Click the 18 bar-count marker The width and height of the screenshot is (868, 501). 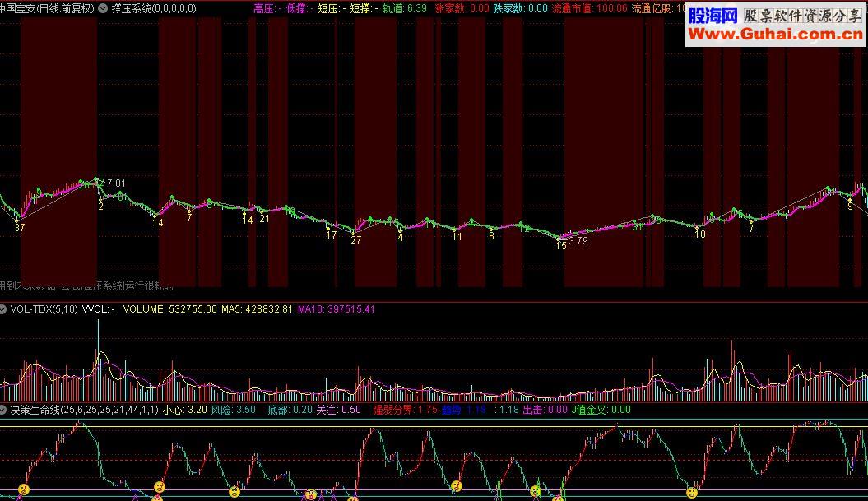click(x=700, y=234)
